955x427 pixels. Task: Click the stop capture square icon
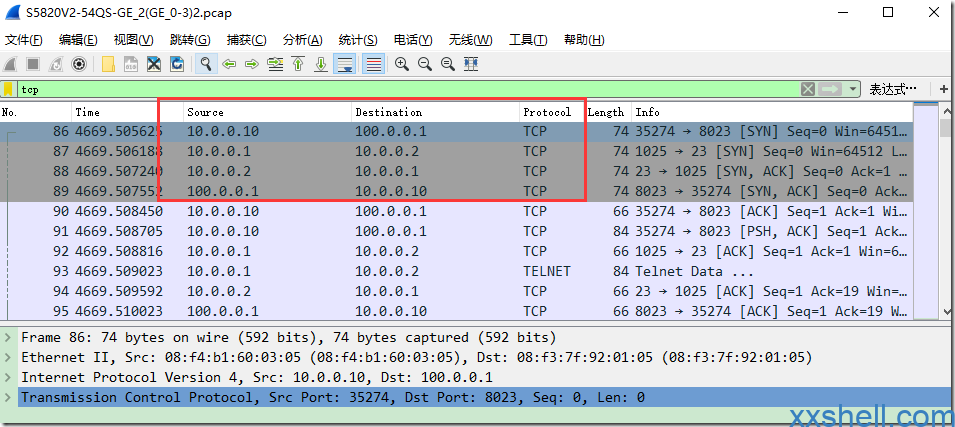(x=33, y=64)
